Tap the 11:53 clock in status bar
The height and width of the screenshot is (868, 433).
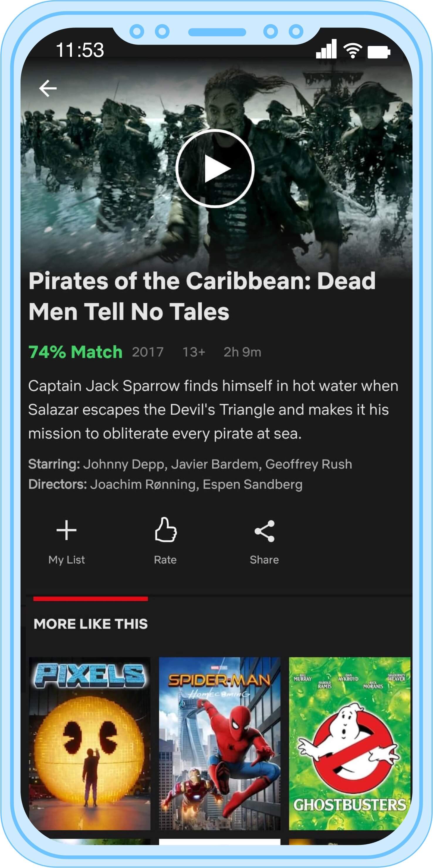[80, 50]
